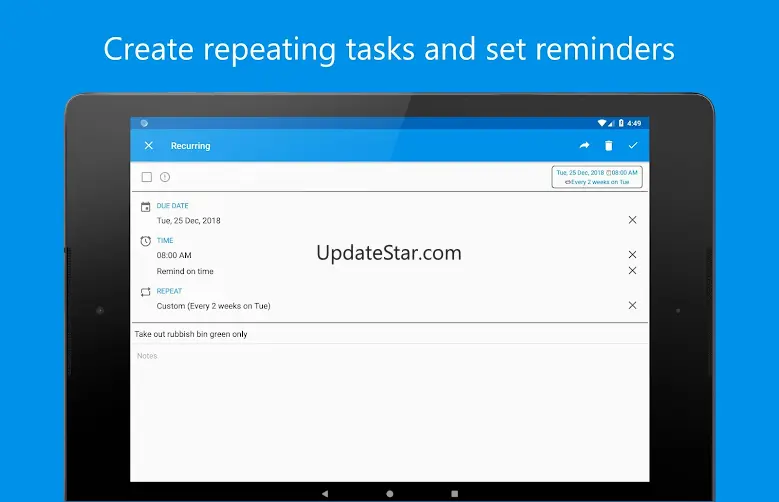The width and height of the screenshot is (779, 502).
Task: Click the DUE DATE label
Action: (x=172, y=206)
